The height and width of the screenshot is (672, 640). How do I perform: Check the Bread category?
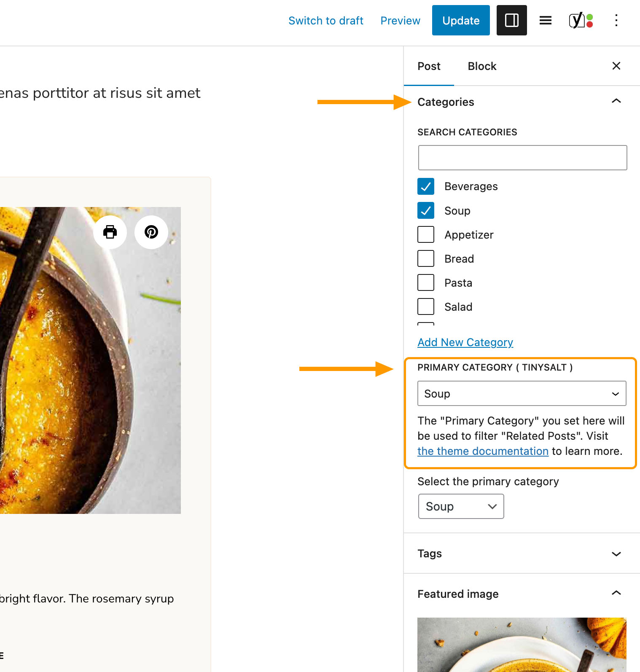[425, 258]
